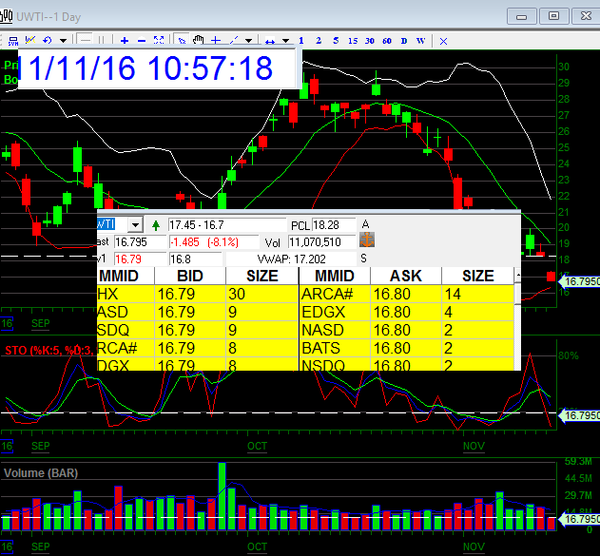
Task: Click the fit-to-window zoom icon
Action: (x=158, y=40)
